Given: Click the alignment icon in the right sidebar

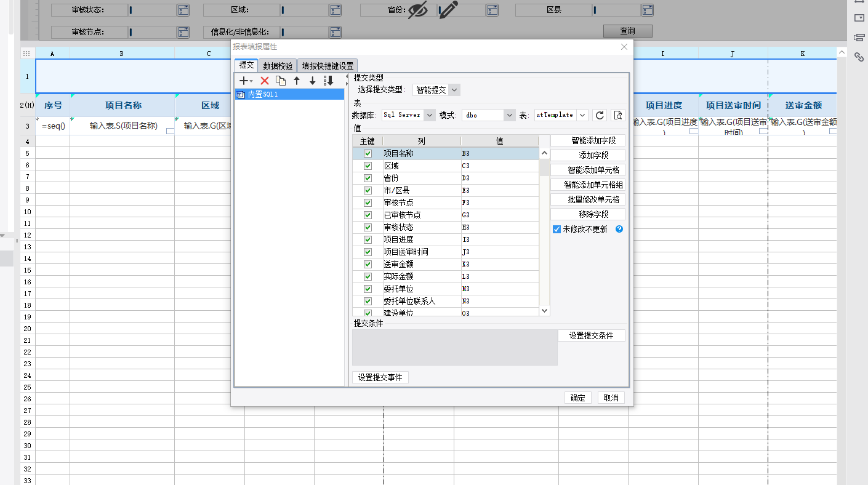Looking at the screenshot, I should click(x=859, y=38).
